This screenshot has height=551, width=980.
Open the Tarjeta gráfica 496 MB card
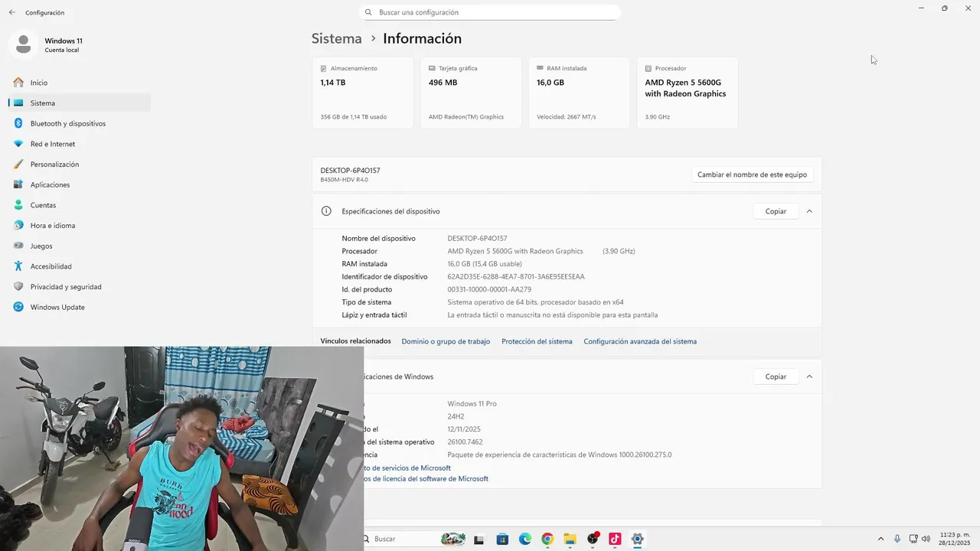[x=471, y=93]
